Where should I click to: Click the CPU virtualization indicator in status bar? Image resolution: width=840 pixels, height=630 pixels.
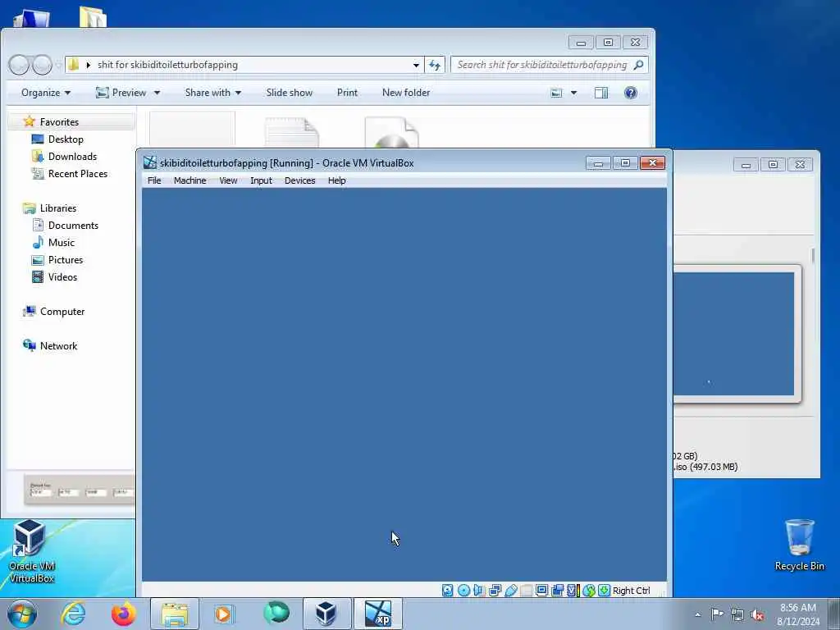573,591
